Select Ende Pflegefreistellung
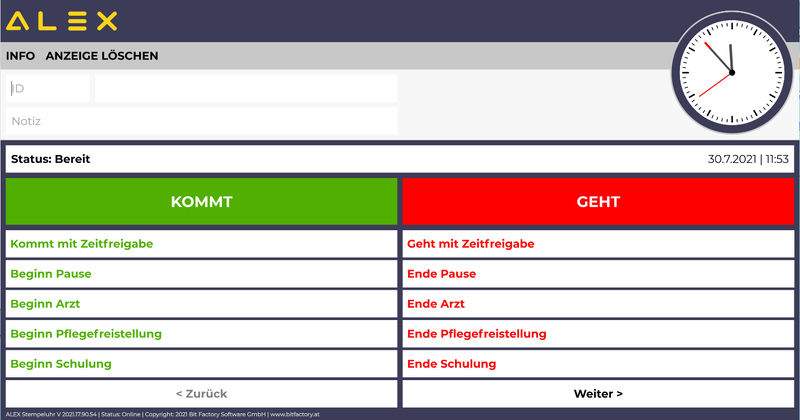Image resolution: width=800 pixels, height=420 pixels. click(x=598, y=333)
